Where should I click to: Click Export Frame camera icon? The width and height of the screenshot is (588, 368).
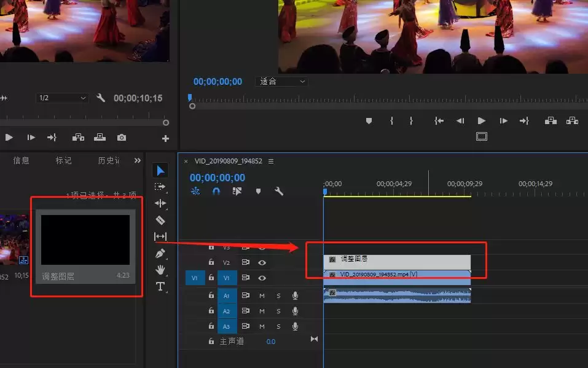tap(122, 138)
